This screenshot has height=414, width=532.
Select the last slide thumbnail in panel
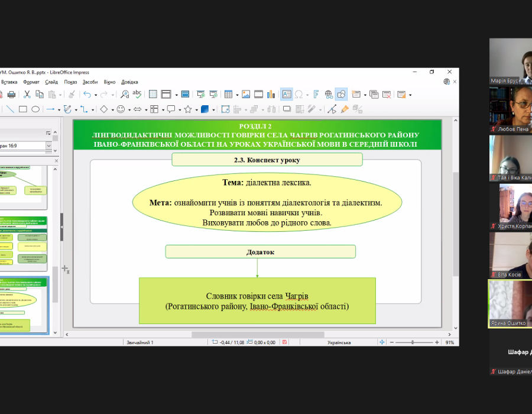coord(24,305)
